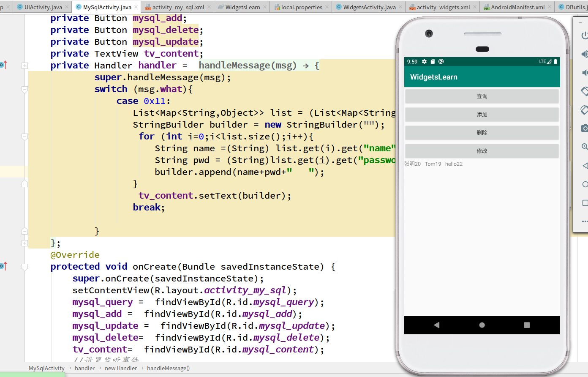This screenshot has width=588, height=377.
Task: Click the 0x11 case value
Action: point(155,101)
